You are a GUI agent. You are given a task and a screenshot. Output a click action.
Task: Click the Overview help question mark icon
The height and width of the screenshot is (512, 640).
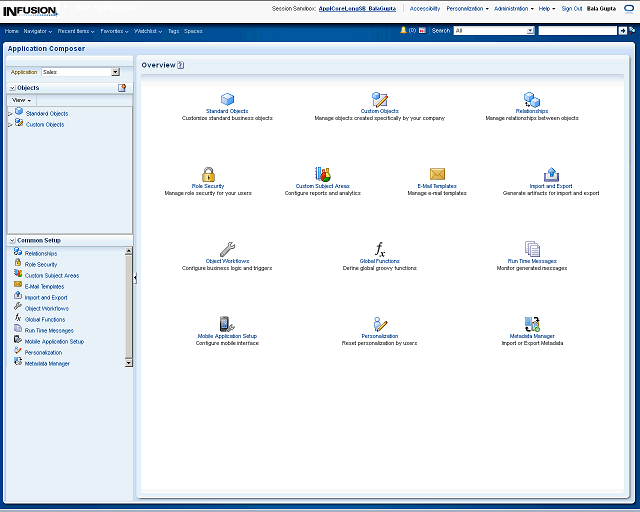181,65
